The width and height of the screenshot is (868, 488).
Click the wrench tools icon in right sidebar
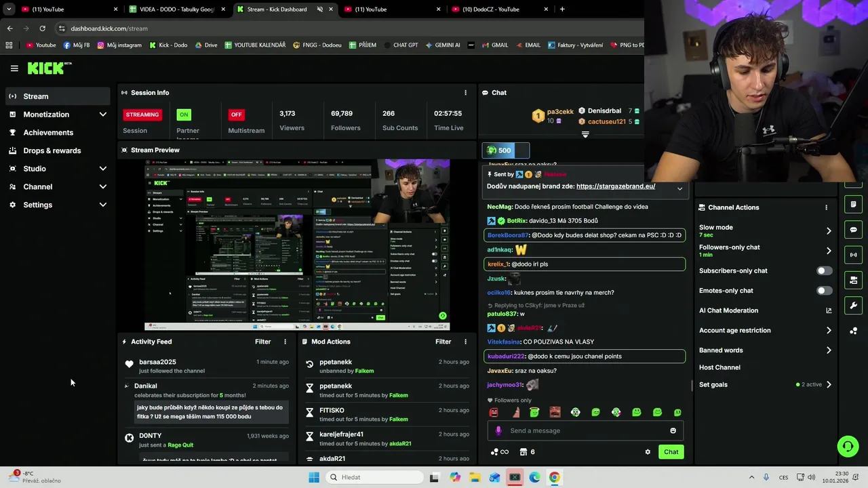(x=853, y=305)
